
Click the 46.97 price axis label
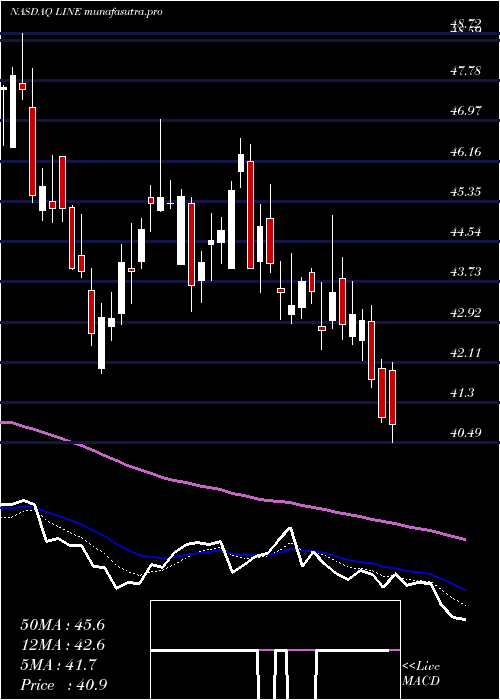[466, 111]
